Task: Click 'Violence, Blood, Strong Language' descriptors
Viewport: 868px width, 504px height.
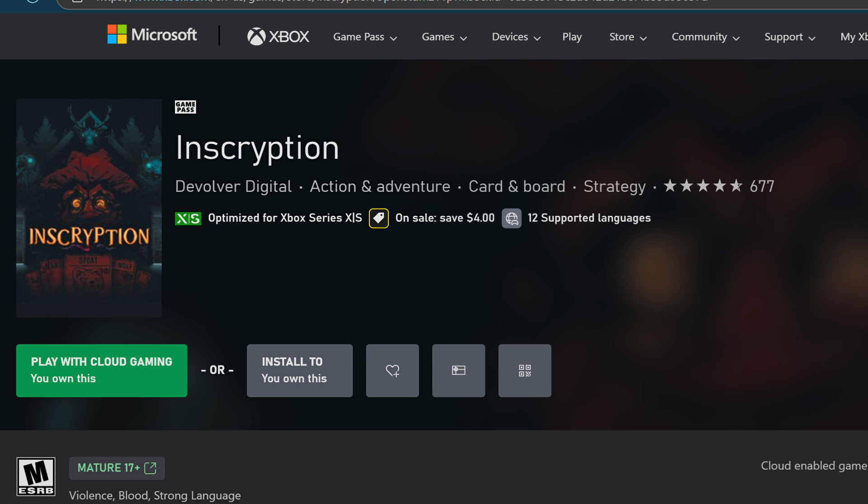Action: pos(155,496)
